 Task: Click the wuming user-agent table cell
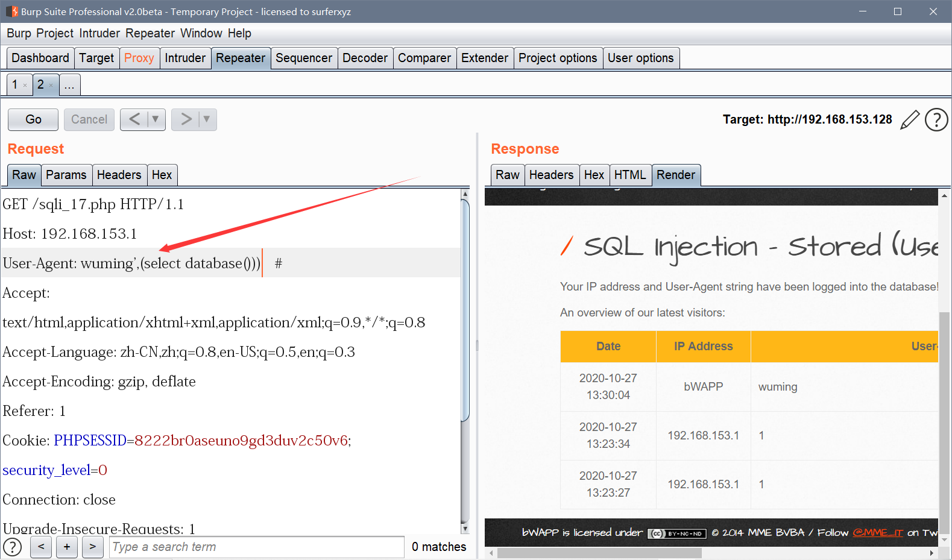[x=778, y=386]
